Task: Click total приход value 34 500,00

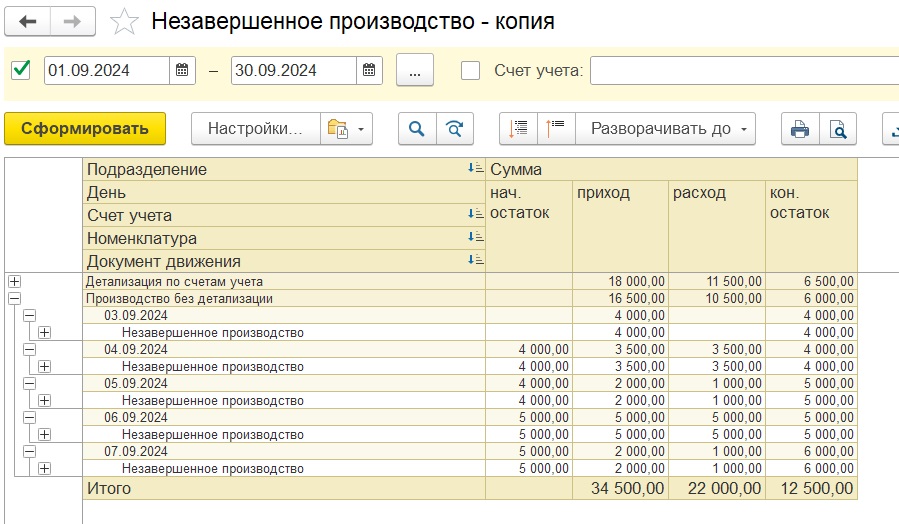Action: 620,488
